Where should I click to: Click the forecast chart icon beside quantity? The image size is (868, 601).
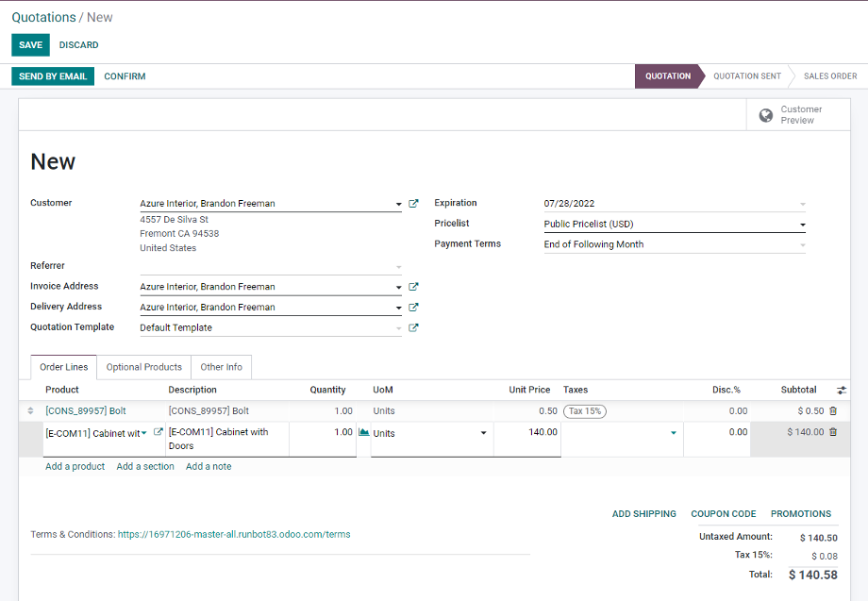point(364,432)
